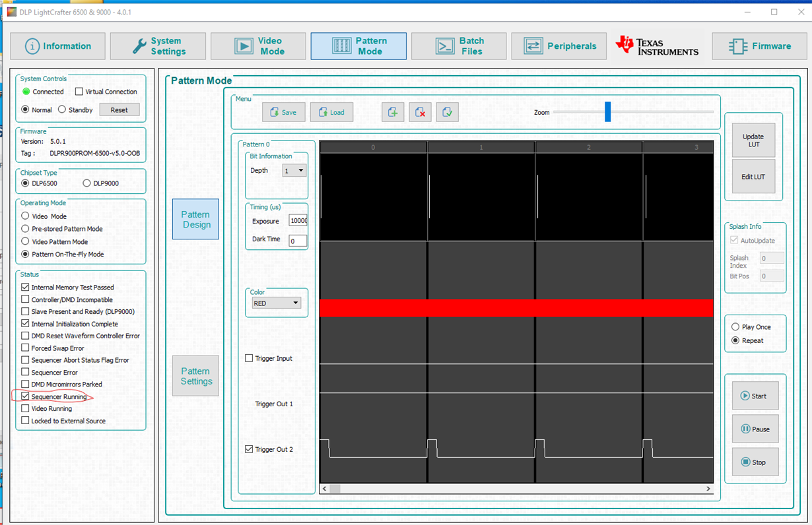Viewport: 812px width, 525px height.
Task: Select the DLP6500 chipset
Action: click(26, 183)
